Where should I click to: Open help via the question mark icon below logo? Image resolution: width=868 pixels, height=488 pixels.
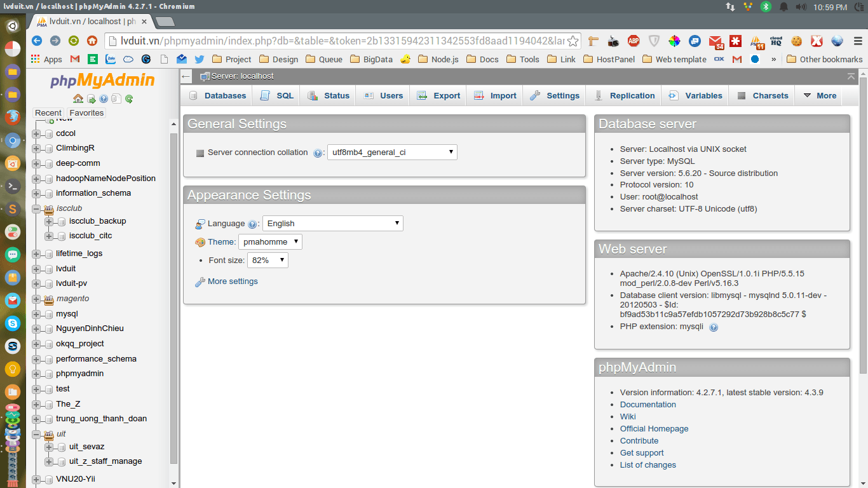[103, 98]
